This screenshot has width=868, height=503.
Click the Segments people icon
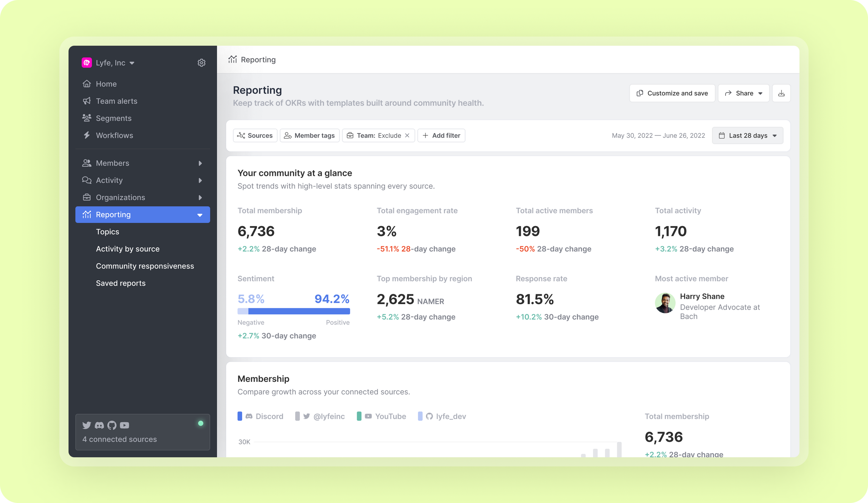86,118
